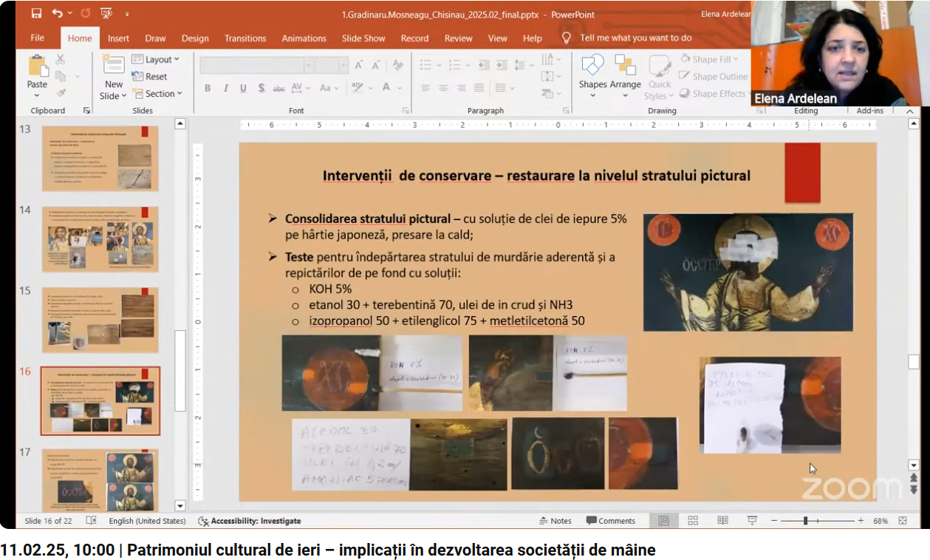Align text left in paragraph group

coord(425,88)
